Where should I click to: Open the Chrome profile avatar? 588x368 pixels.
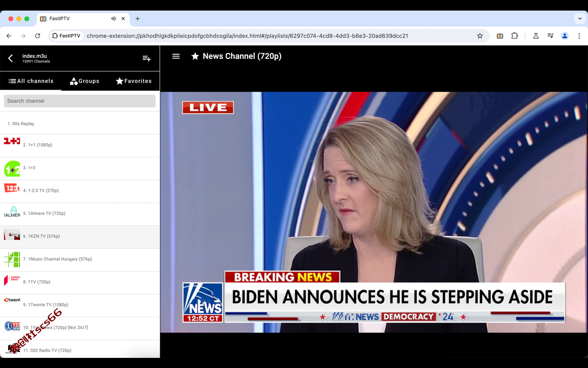pos(565,36)
